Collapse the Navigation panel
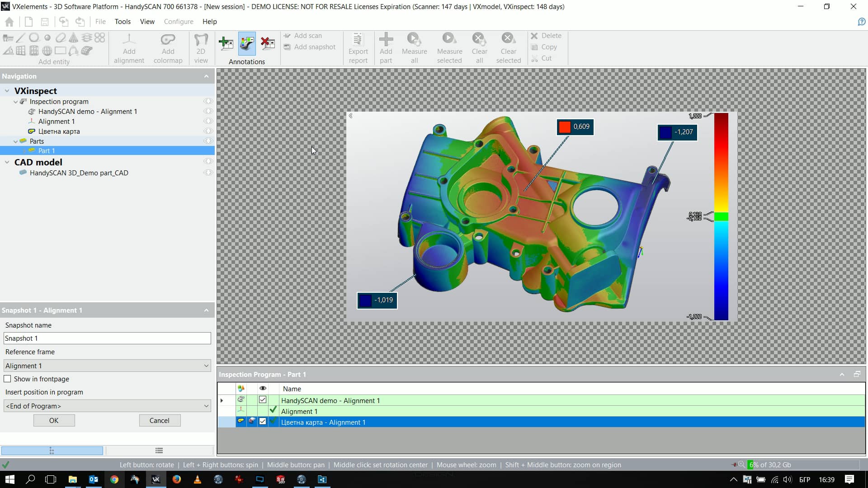 pyautogui.click(x=207, y=76)
